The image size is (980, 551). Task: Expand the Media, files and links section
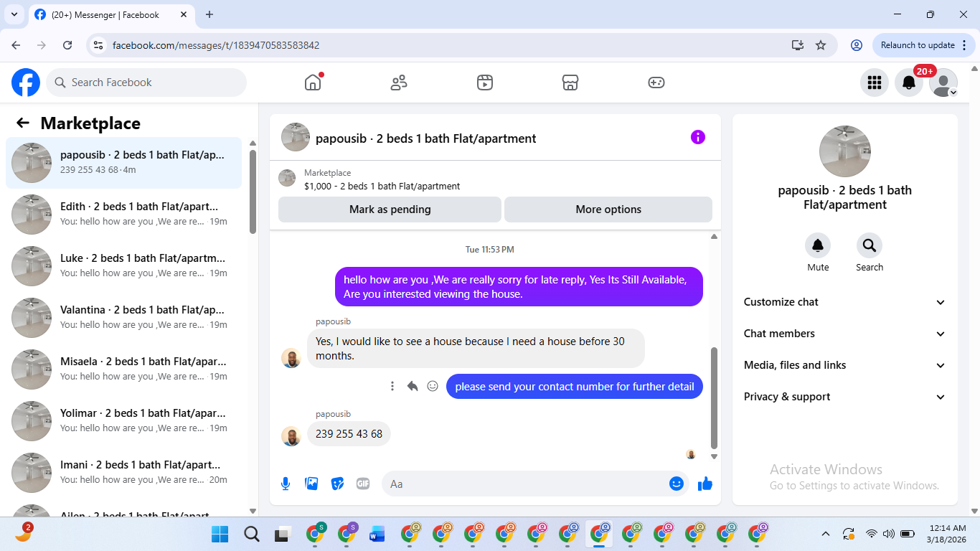click(845, 365)
